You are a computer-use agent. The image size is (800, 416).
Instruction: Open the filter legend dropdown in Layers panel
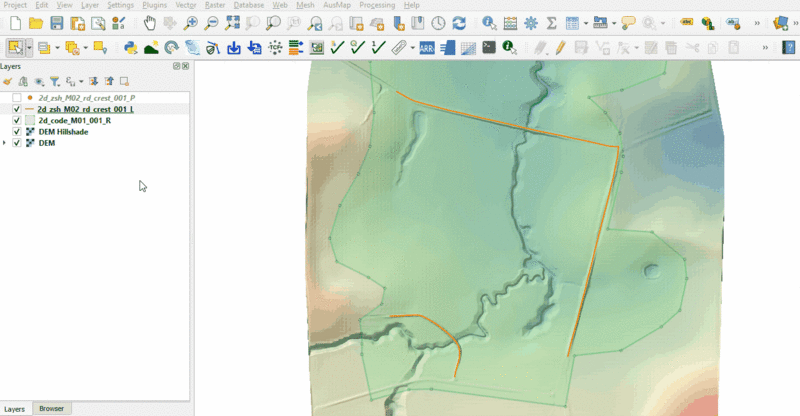click(x=55, y=81)
